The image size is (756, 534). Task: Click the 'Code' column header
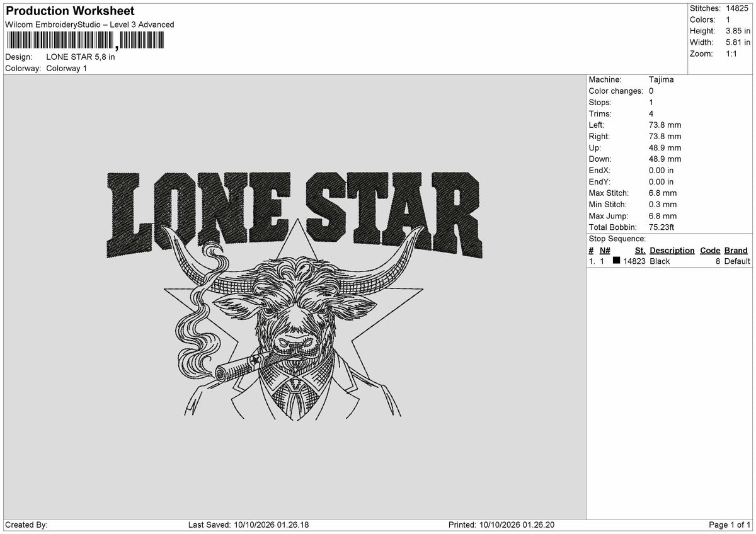[710, 250]
